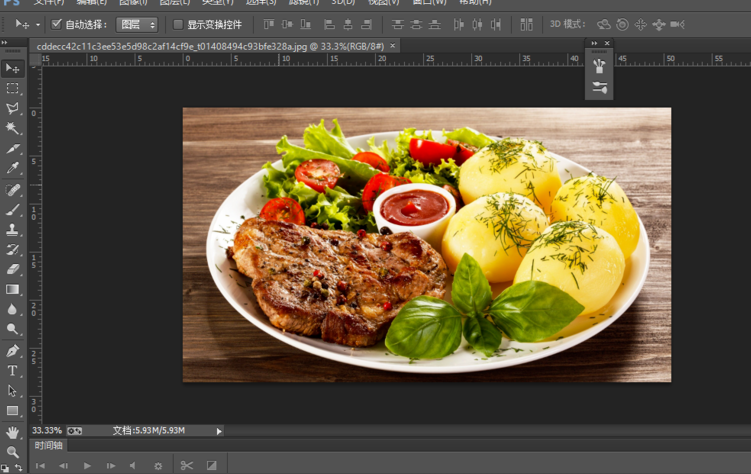Pick the Magic Wand tool
Screen dimensions: 751x474
tap(13, 129)
